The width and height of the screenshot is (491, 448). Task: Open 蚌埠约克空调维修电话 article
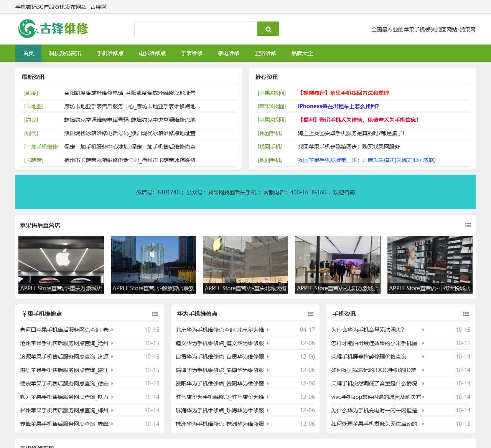click(130, 120)
